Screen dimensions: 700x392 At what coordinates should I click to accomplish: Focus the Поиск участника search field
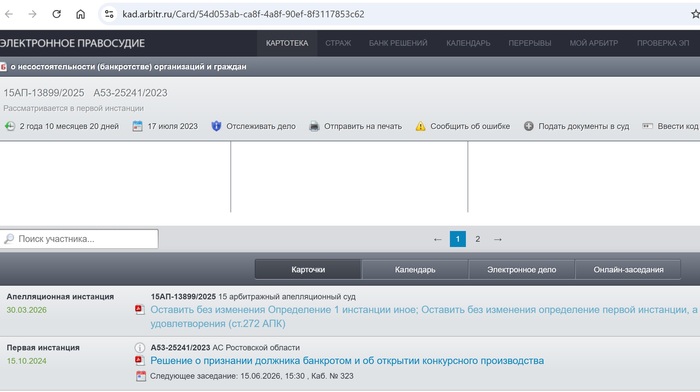(x=79, y=239)
